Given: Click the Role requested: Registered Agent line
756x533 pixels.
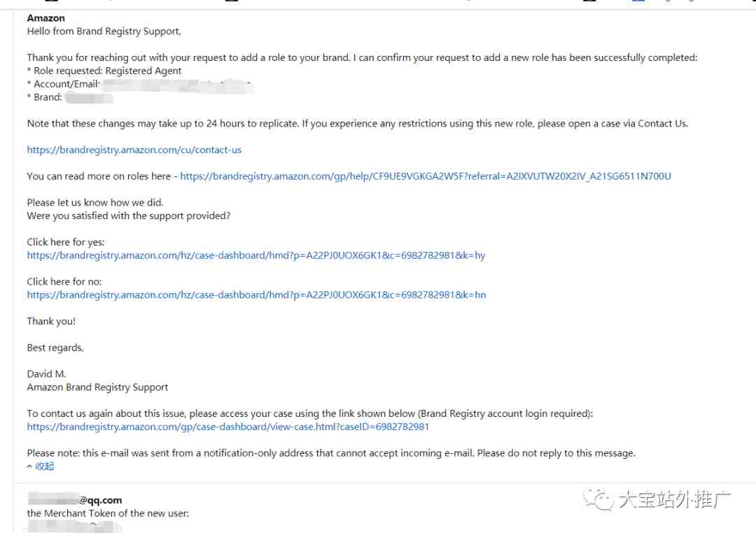Looking at the screenshot, I should (x=104, y=71).
